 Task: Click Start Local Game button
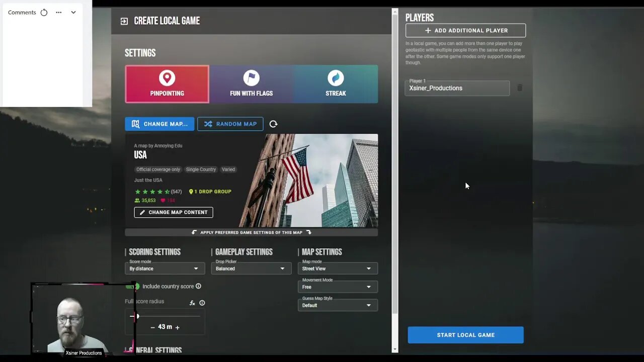tap(466, 335)
